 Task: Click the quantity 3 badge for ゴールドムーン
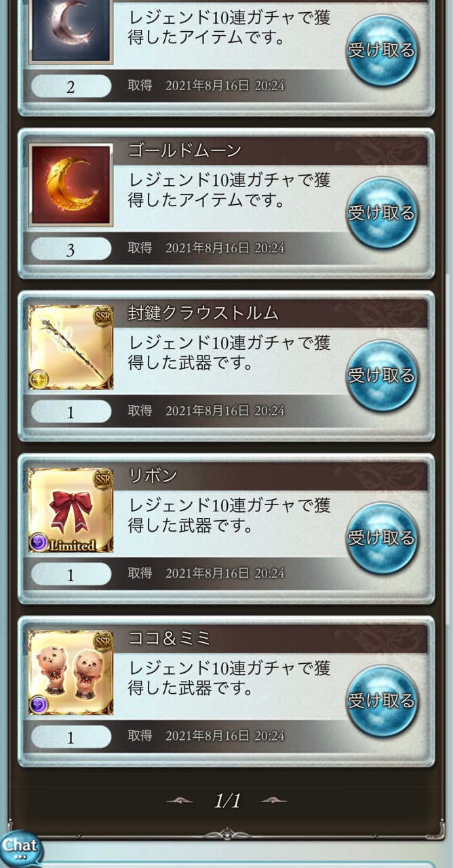coord(71,250)
